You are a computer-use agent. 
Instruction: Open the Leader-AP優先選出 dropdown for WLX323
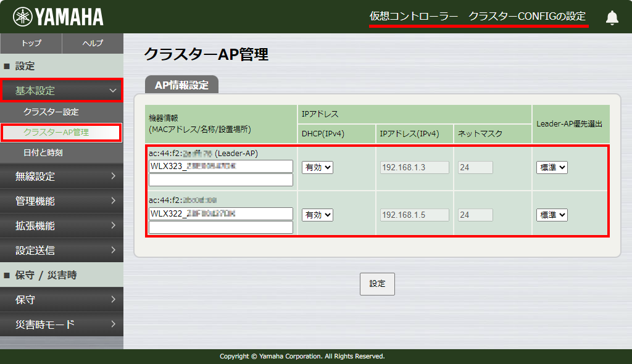[x=551, y=167]
